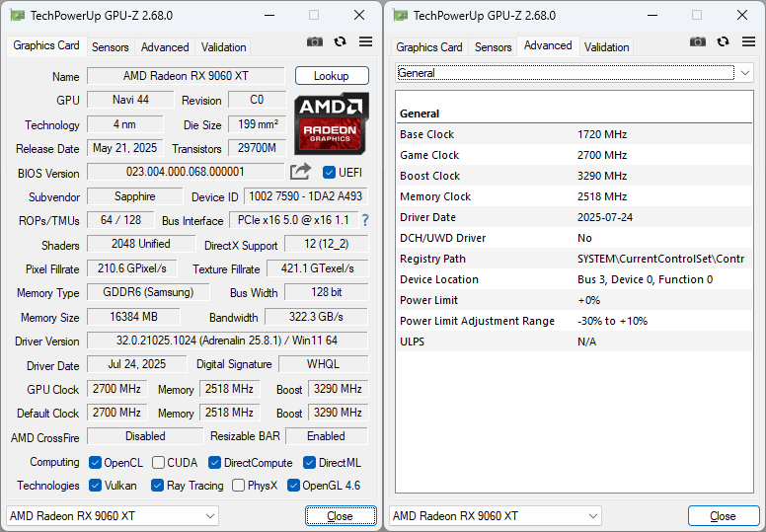766x532 pixels.
Task: Toggle the PhysX checkbox
Action: click(239, 486)
